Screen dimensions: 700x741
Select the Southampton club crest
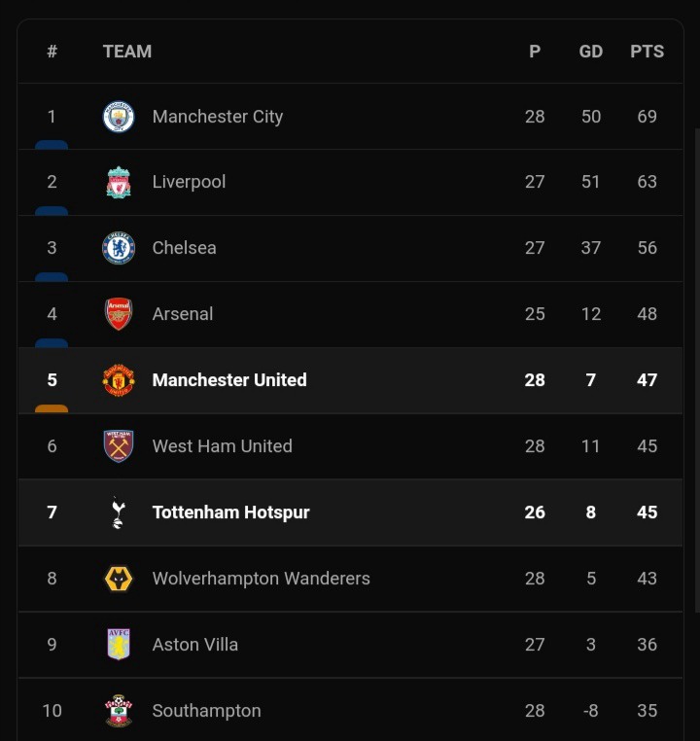pyautogui.click(x=119, y=710)
